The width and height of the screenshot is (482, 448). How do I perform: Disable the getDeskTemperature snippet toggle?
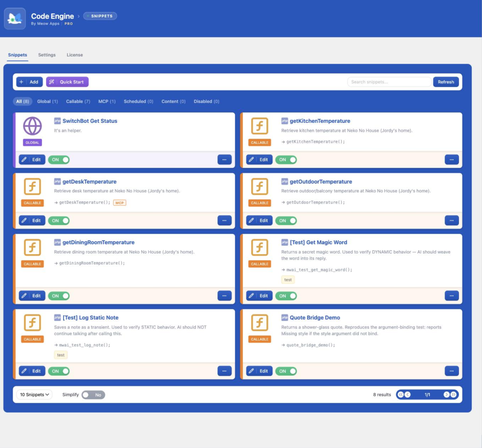coord(59,220)
